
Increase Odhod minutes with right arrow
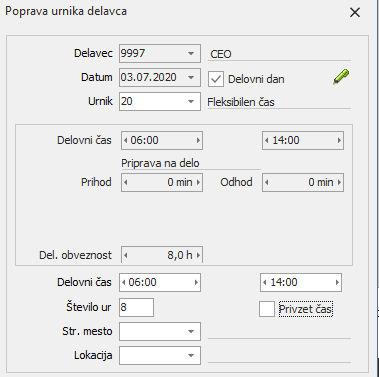click(x=339, y=182)
